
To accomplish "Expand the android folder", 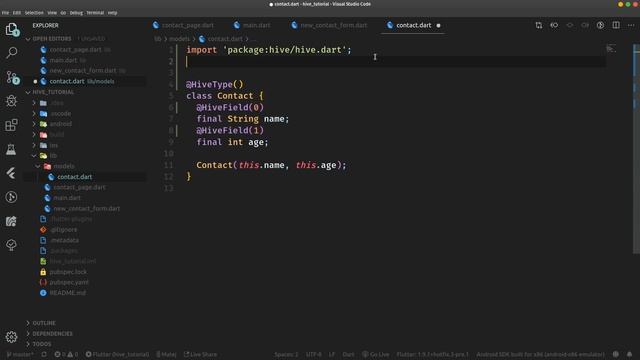I will tap(61, 124).
